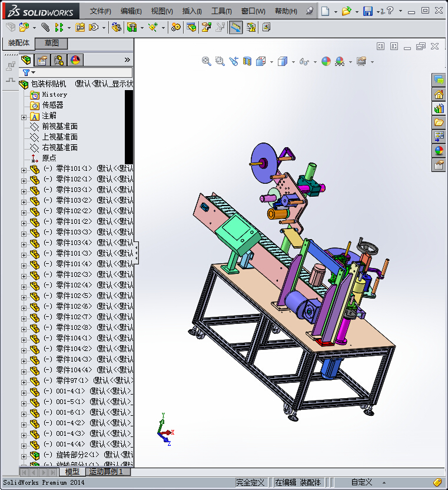Open the 视图(V) menu
The image size is (448, 490).
[162, 11]
